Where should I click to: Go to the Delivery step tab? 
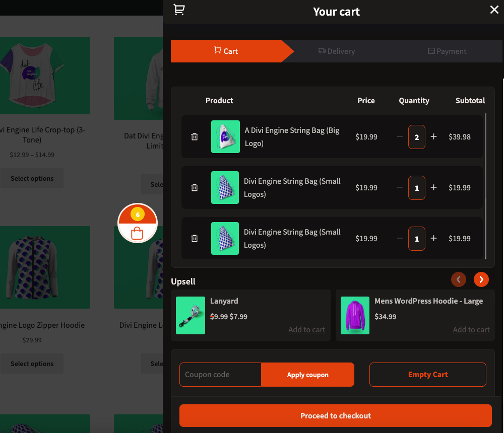pos(337,51)
